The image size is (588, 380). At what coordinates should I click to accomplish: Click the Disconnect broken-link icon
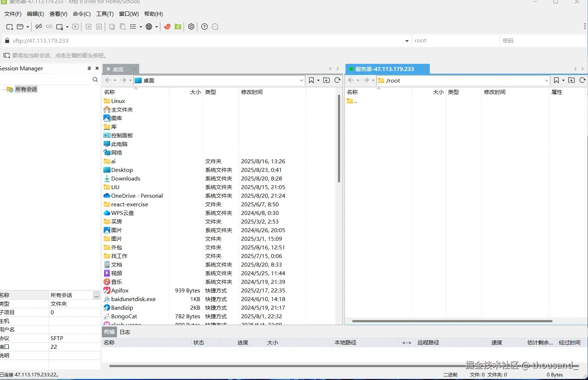[x=39, y=27]
